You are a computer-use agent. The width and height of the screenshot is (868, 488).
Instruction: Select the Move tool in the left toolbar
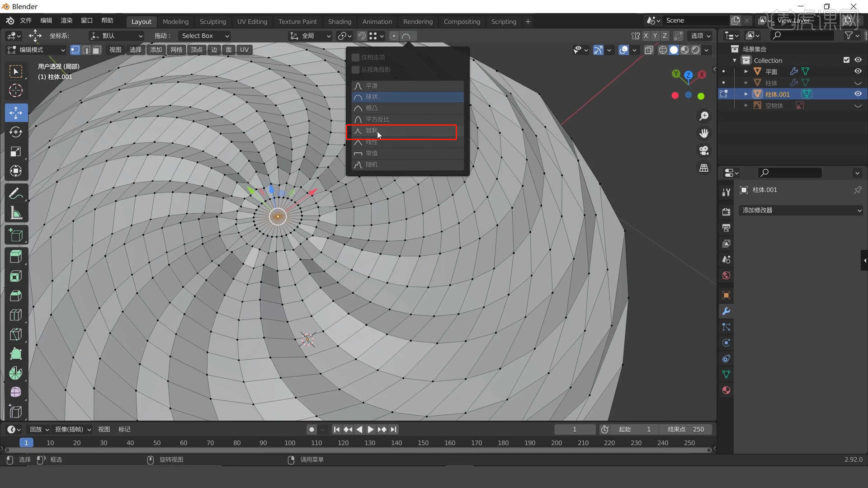[x=16, y=113]
